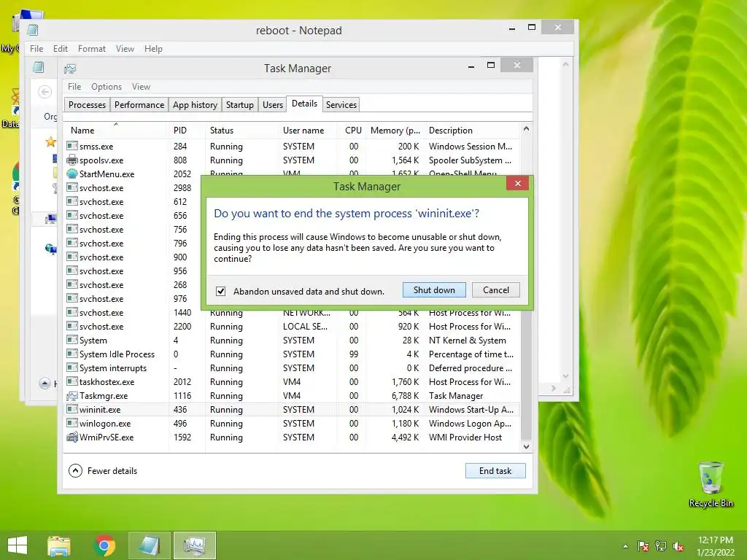The width and height of the screenshot is (747, 560).
Task: Open Task Manager Options menu
Action: 107,87
